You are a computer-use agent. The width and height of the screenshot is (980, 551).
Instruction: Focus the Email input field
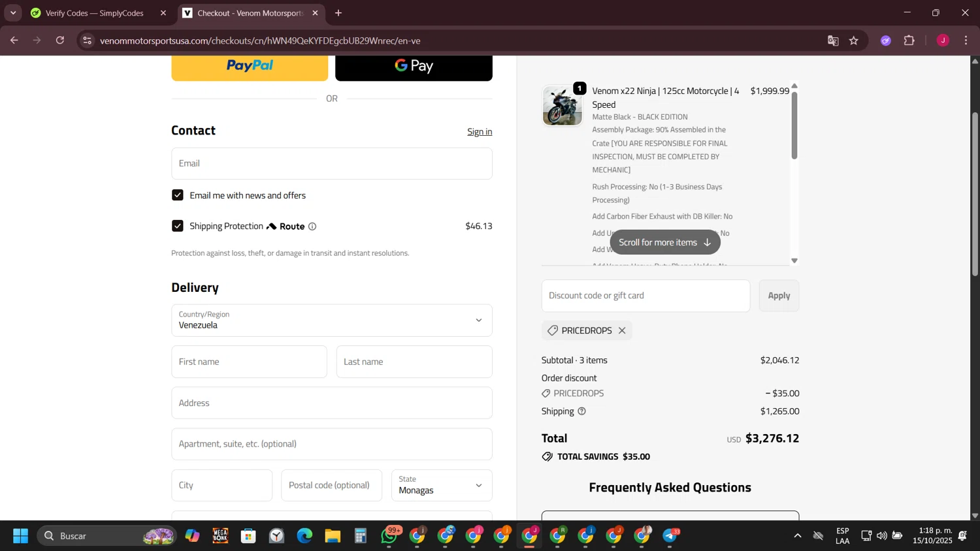pyautogui.click(x=332, y=163)
